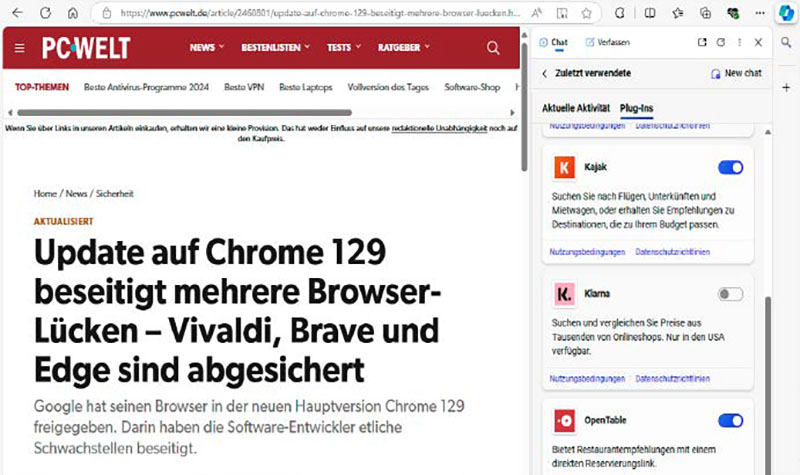Viewport: 800px width, 475px height.
Task: Open Kajak Nutzungsbedingungen link
Action: point(587,252)
